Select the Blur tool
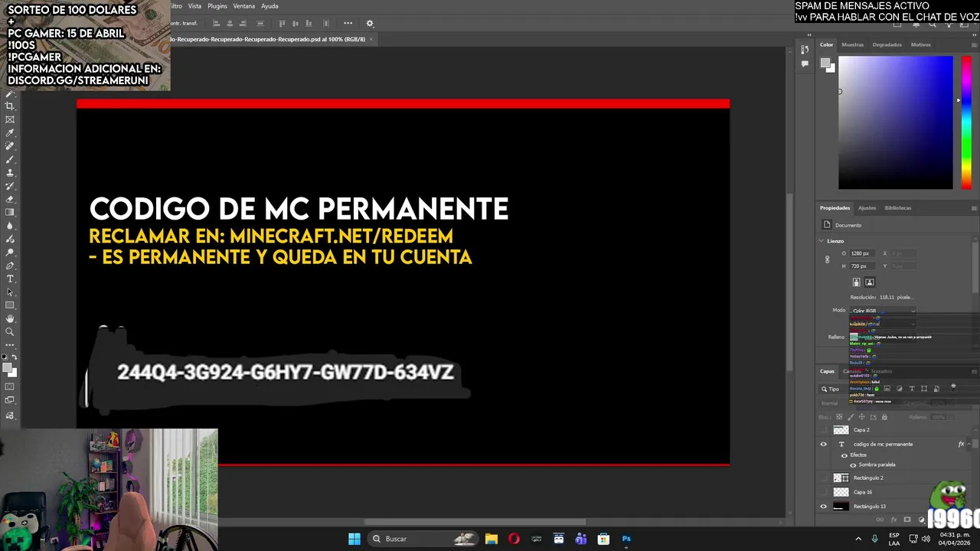 pos(10,226)
